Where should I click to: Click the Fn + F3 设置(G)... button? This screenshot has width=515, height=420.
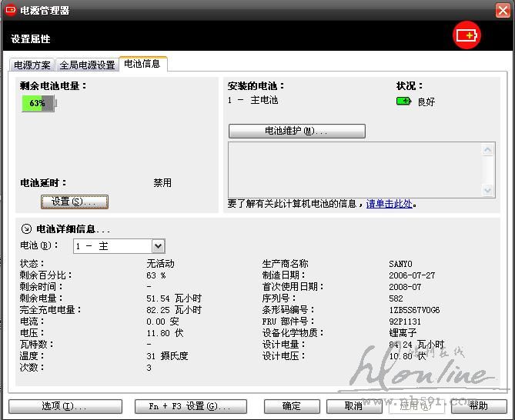coord(190,405)
